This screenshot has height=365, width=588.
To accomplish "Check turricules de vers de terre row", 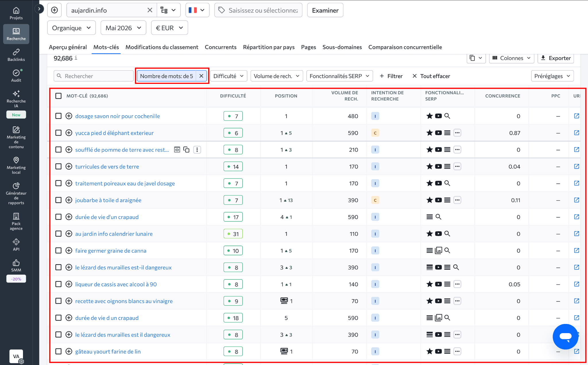I will point(58,167).
